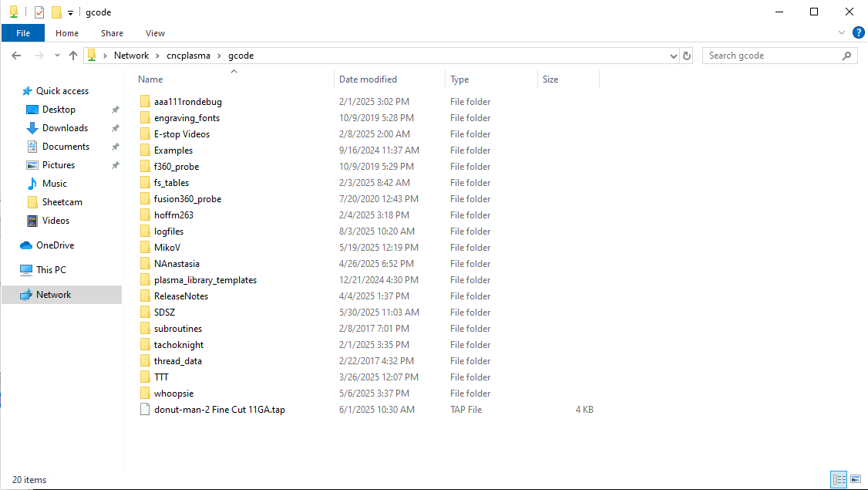Switch to details view layout
868x490 pixels.
point(839,479)
